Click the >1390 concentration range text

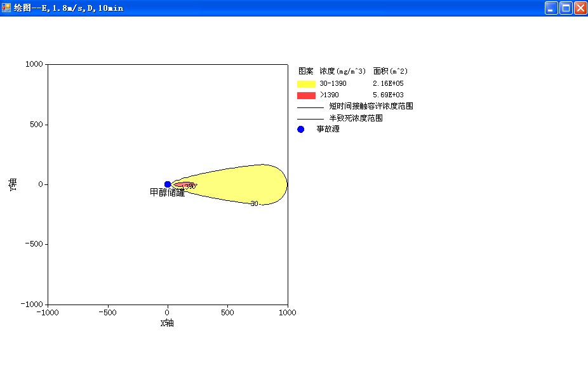[x=330, y=95]
